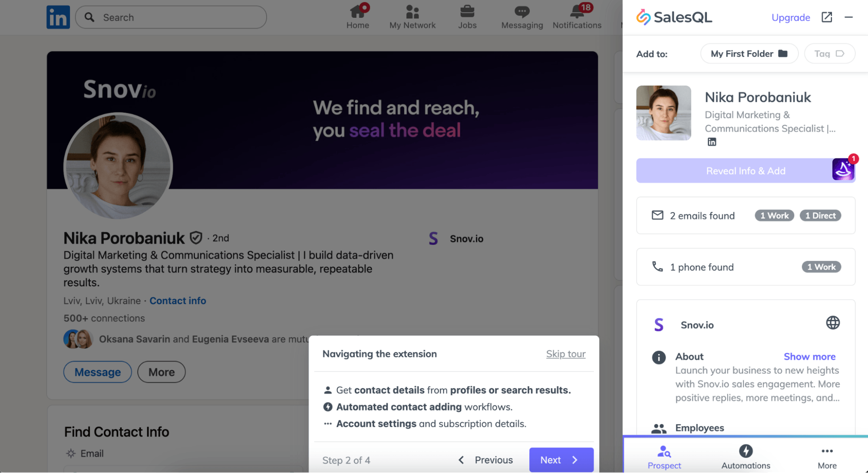This screenshot has height=473, width=868.
Task: Open the Home feed icon
Action: (x=357, y=12)
